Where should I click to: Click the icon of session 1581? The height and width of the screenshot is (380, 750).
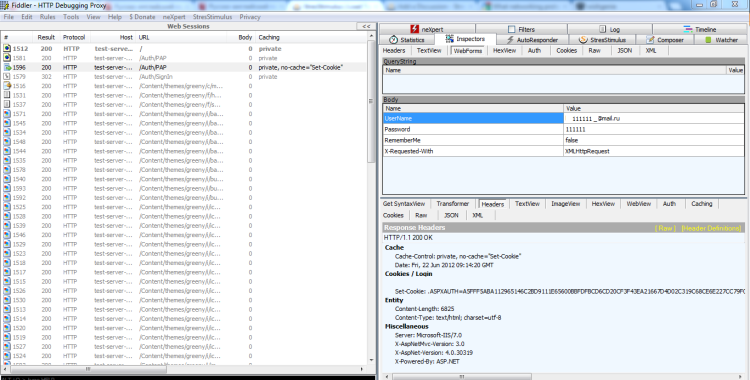(x=7, y=58)
